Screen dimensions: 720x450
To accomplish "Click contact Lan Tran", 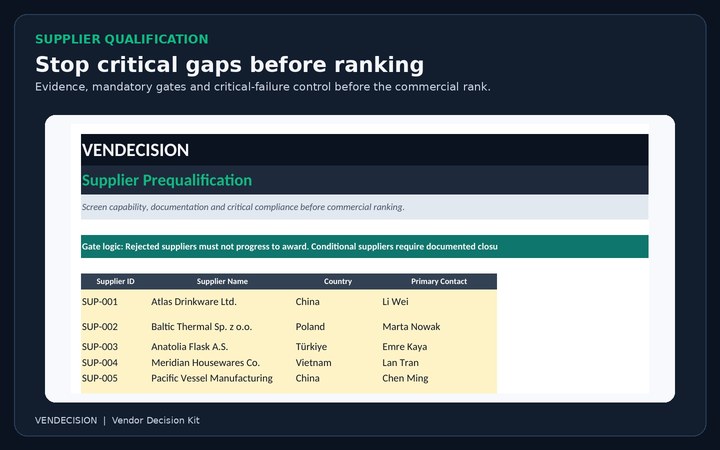I will tap(400, 363).
